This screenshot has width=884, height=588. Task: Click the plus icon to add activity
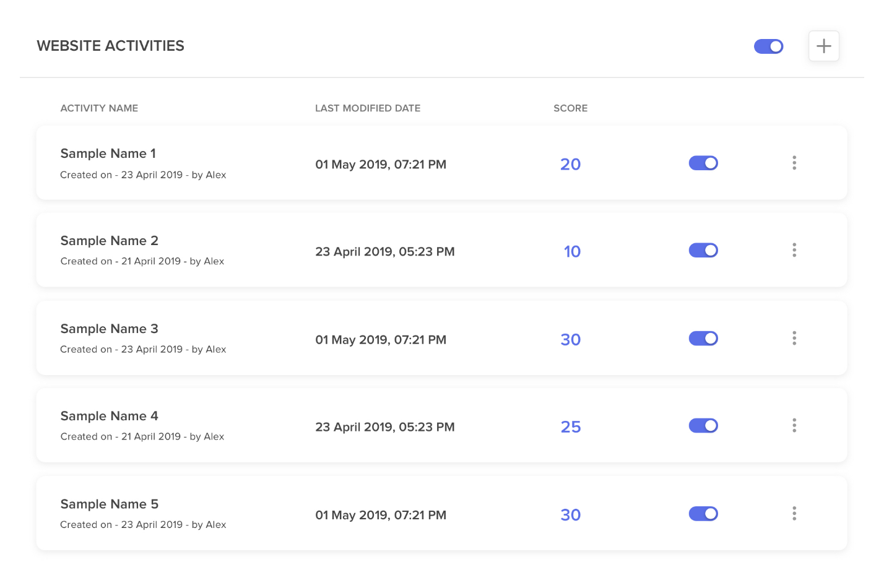coord(823,46)
